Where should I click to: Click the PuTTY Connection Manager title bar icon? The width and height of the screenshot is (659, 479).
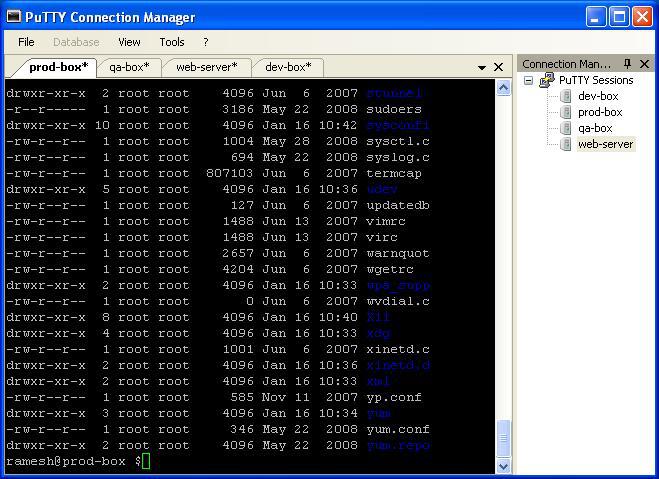click(x=15, y=17)
